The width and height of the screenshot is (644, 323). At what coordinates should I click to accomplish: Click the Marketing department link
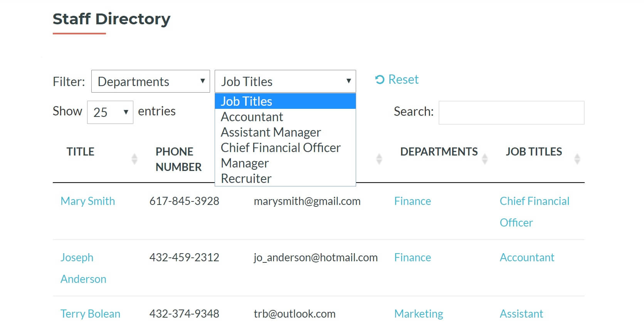point(419,313)
